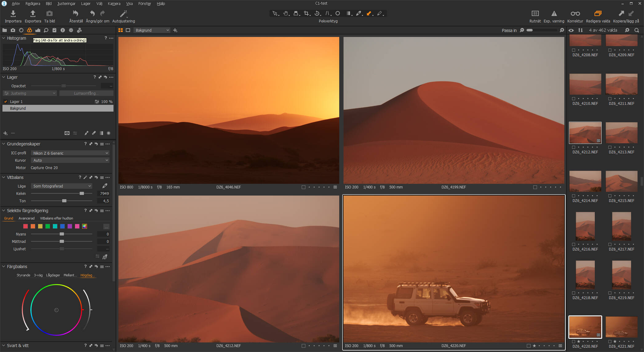The width and height of the screenshot is (644, 352).
Task: Click the Autojustering magic wand
Action: pos(123,14)
